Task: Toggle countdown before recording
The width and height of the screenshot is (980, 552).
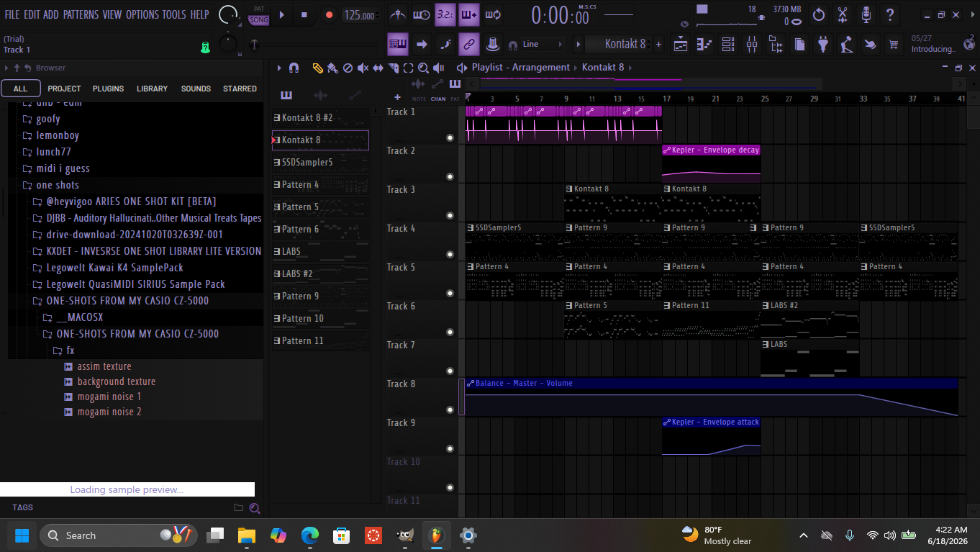Action: [445, 14]
